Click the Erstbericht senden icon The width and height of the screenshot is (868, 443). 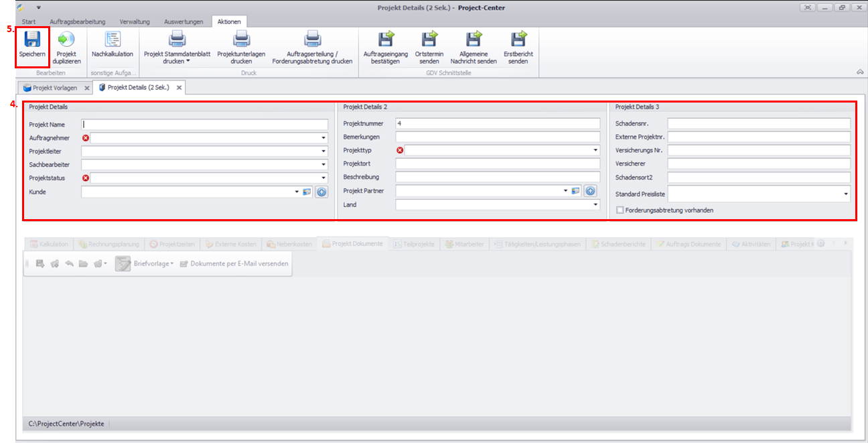[x=518, y=40]
